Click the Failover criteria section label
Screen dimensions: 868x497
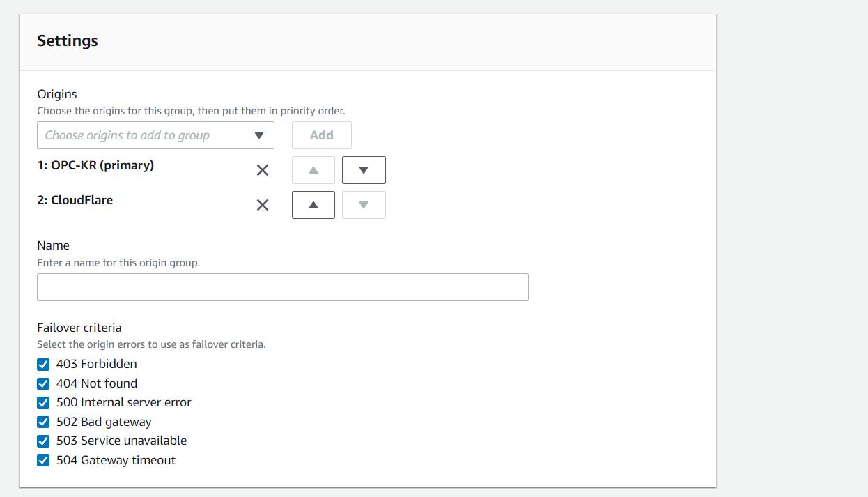tap(79, 328)
